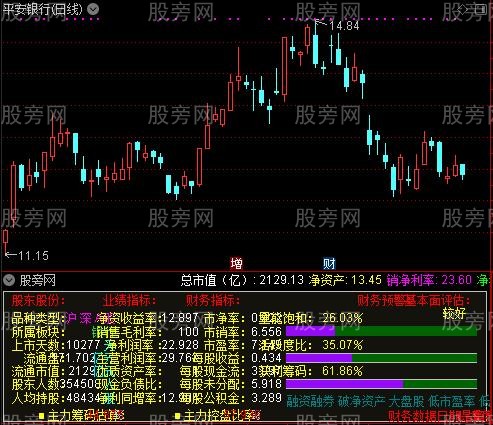Select the 14.84 high price label
Image resolution: width=493 pixels, height=425 pixels.
click(344, 26)
